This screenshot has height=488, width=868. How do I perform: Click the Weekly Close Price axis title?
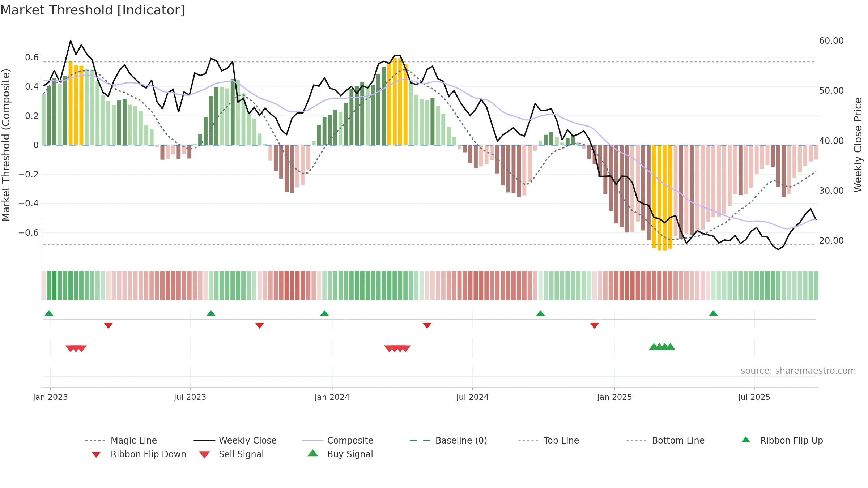coord(858,145)
